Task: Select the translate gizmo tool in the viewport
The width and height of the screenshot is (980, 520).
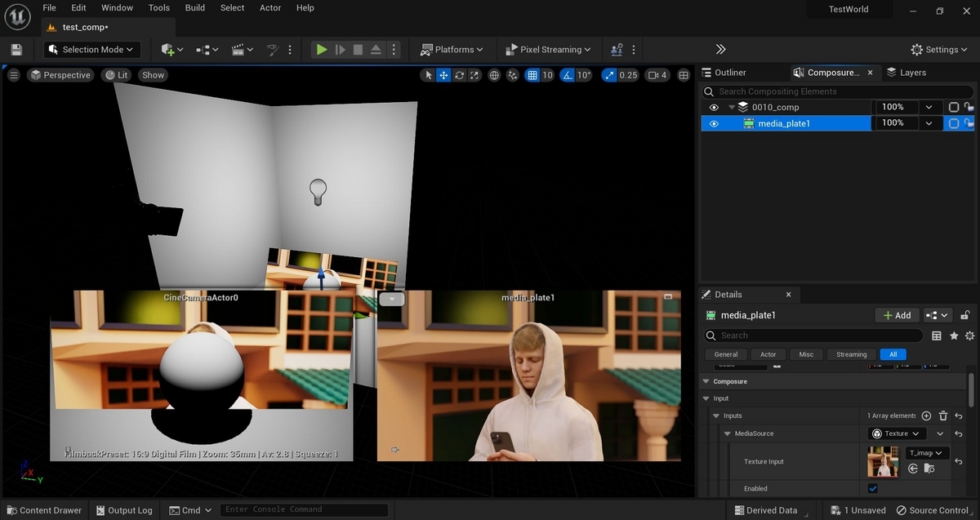Action: click(x=443, y=75)
